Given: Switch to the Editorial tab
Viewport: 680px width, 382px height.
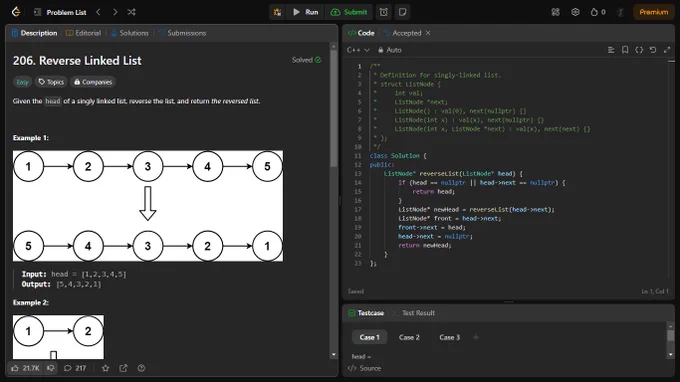Looking at the screenshot, I should [x=83, y=33].
